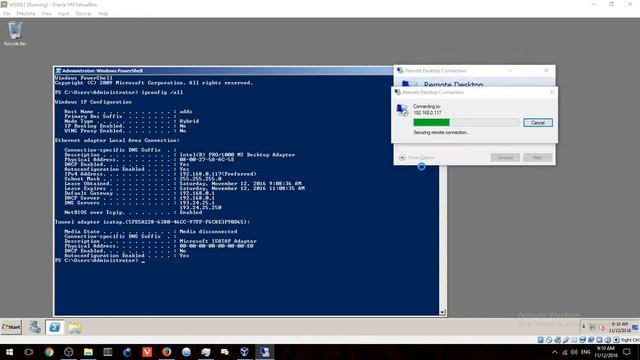The image size is (640, 360).
Task: Click VirtualBox shared folders status icon
Action: click(574, 340)
